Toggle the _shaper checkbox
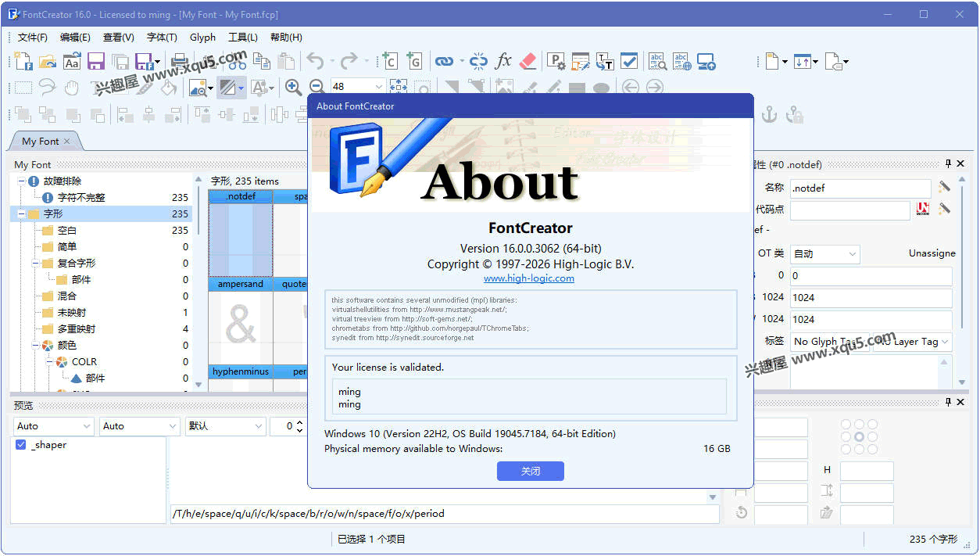Viewport: 980px width, 556px height. [21, 445]
